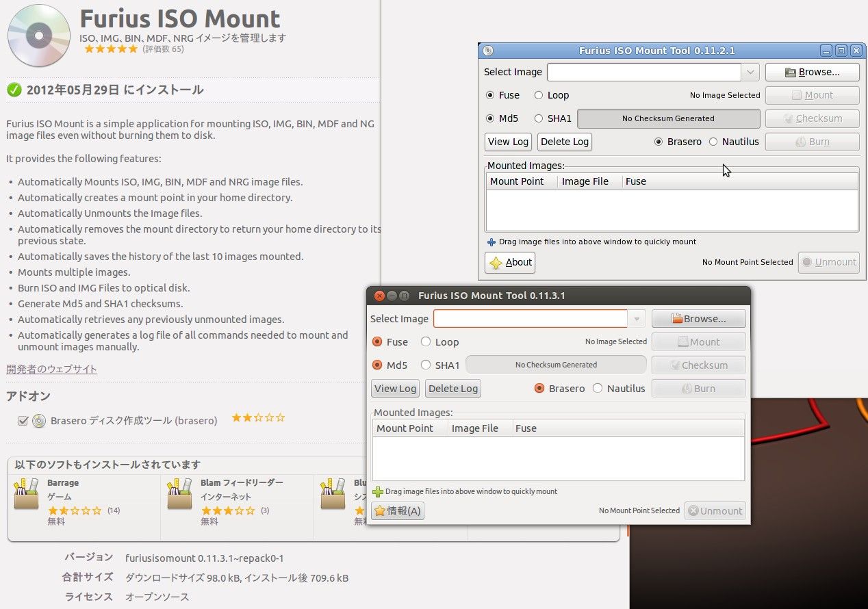Focus Select Image field in 0.11.2.1 window

(643, 72)
